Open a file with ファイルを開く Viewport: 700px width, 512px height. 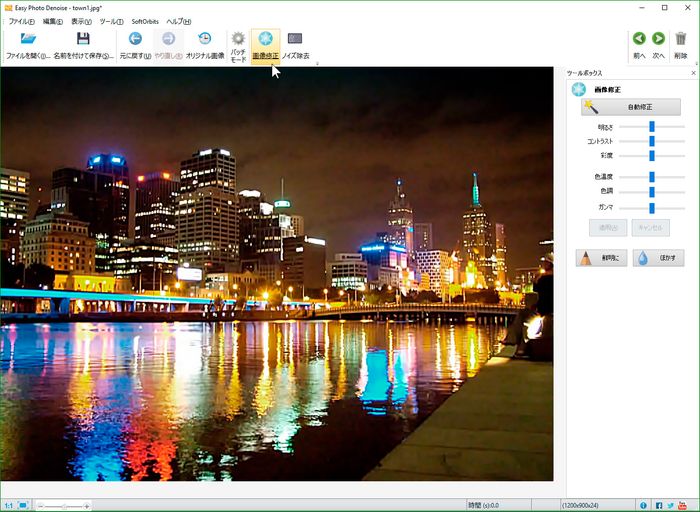(28, 46)
